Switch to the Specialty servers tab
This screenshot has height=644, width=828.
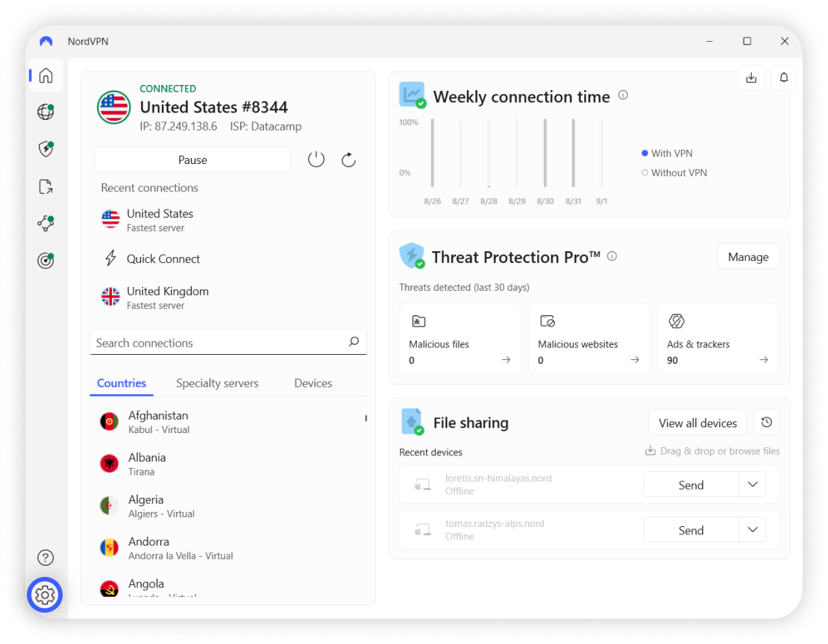point(217,383)
